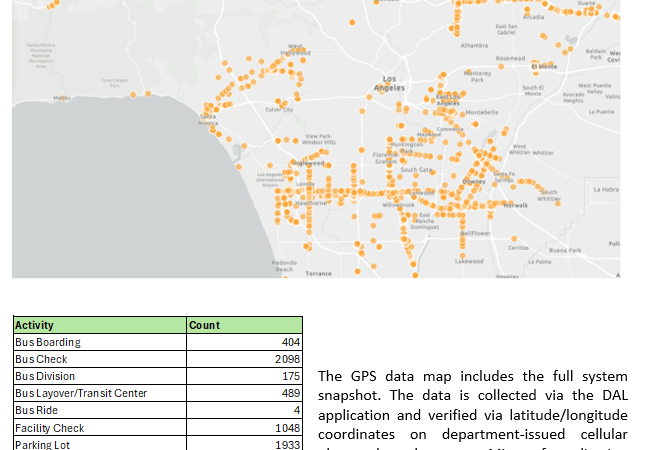
Task: Click the Lakewood label on the map
Action: pyautogui.click(x=469, y=262)
